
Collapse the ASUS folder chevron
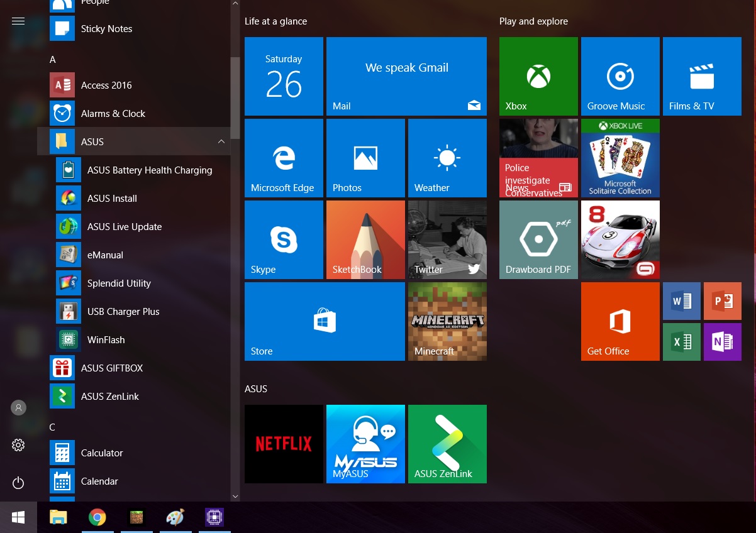[221, 141]
